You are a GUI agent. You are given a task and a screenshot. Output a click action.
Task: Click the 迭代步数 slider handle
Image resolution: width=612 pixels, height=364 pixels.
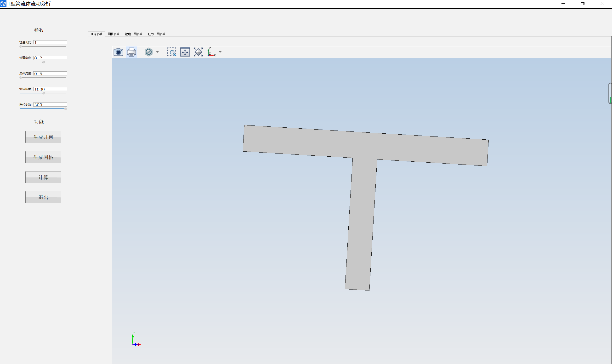[x=66, y=109]
